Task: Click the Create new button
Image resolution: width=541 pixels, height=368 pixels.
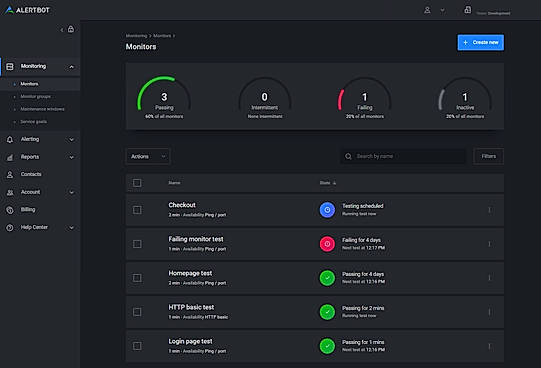Action: (x=481, y=42)
